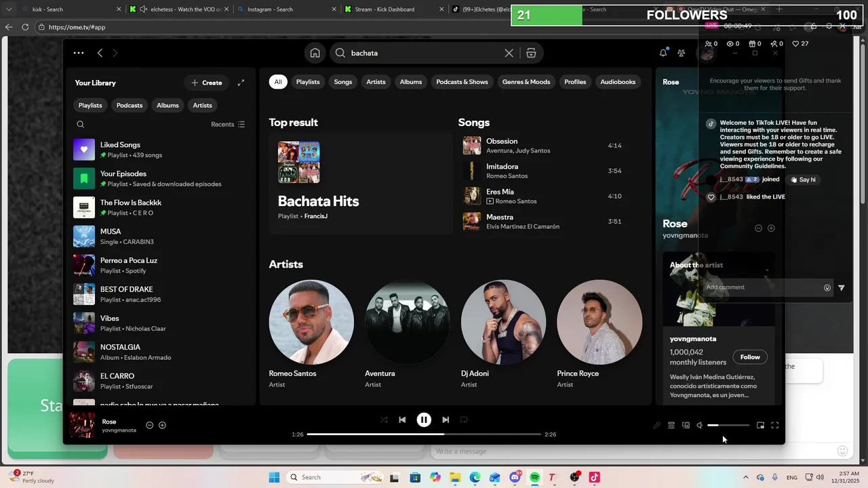Filter library by Albums chip
The image size is (868, 488).
(167, 105)
